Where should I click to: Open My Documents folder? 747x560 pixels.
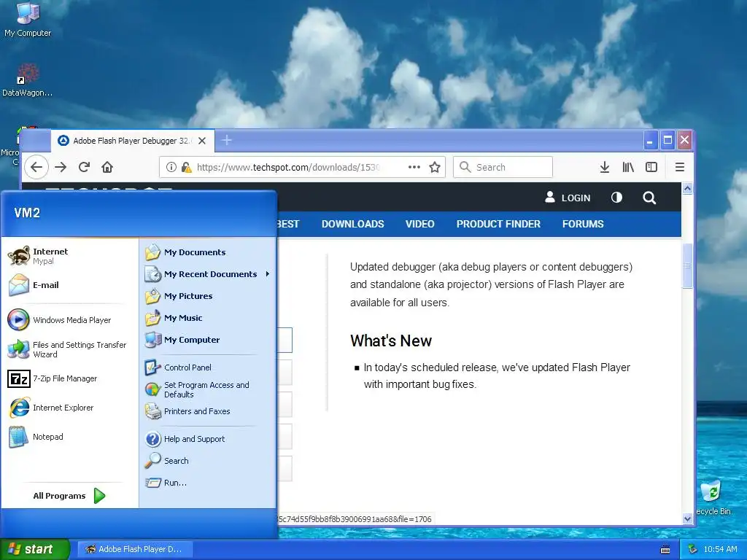[x=208, y=252]
